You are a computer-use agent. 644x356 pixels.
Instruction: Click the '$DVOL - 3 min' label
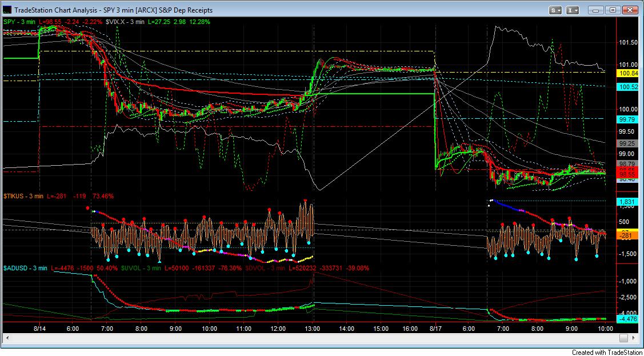pyautogui.click(x=265, y=268)
